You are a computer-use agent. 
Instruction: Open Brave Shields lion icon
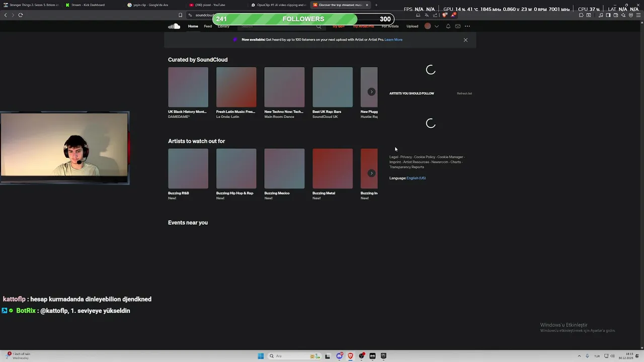[444, 15]
